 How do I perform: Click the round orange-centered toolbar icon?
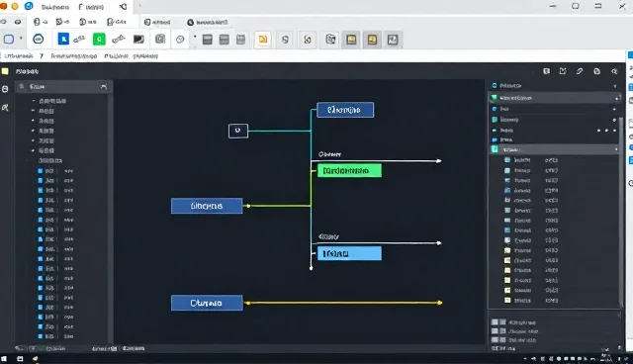point(39,40)
